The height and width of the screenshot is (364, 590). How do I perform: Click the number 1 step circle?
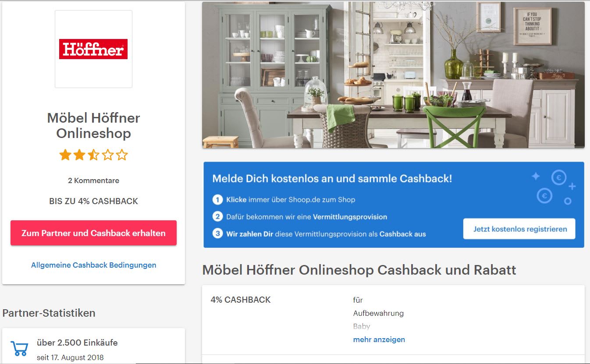coord(218,200)
